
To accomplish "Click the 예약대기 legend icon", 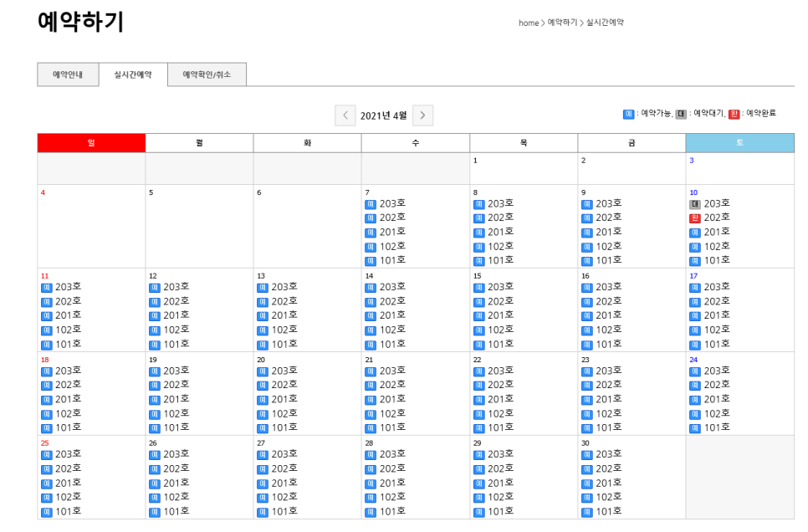I will click(x=681, y=114).
